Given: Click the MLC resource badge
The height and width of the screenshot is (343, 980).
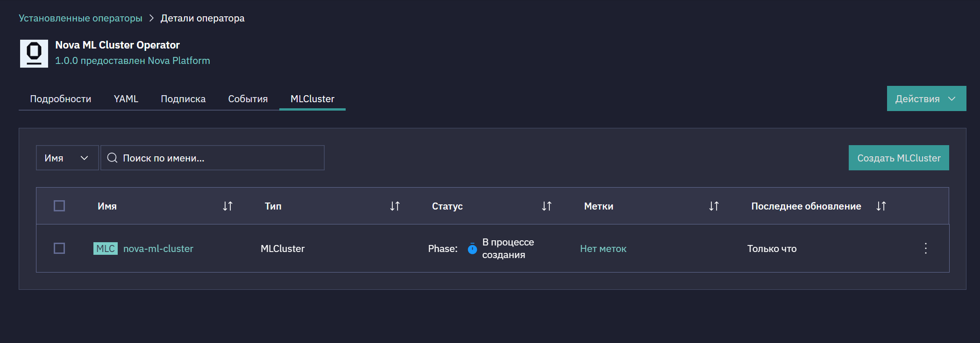Looking at the screenshot, I should [106, 248].
